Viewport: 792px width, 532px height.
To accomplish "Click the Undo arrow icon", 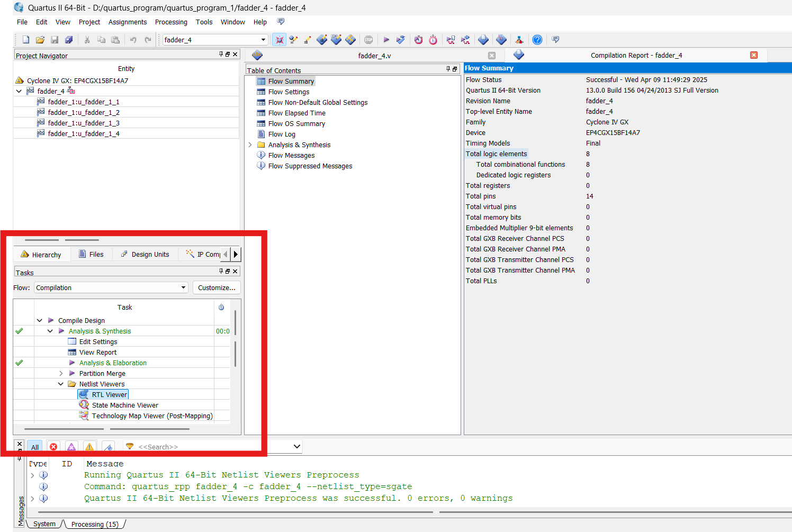I will point(133,40).
